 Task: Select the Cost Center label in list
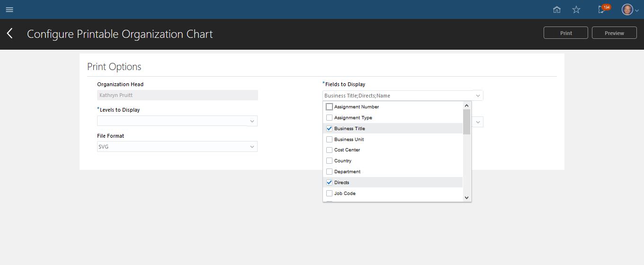tap(347, 150)
